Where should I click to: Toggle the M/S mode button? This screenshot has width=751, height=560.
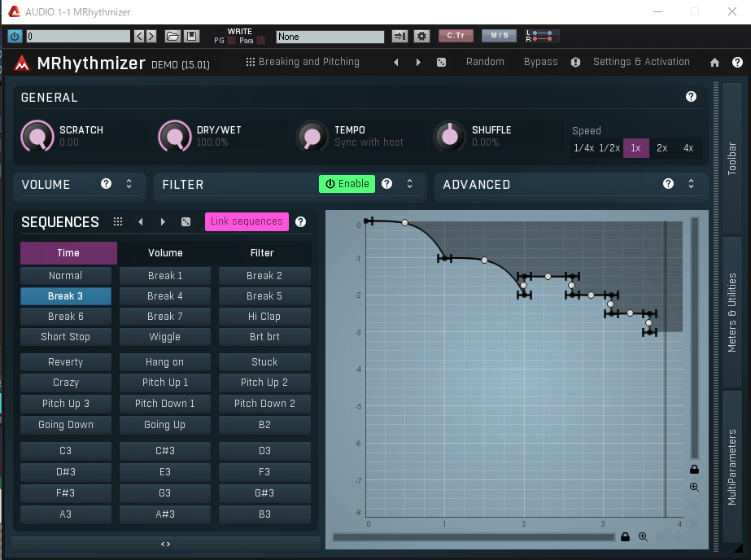tap(499, 36)
